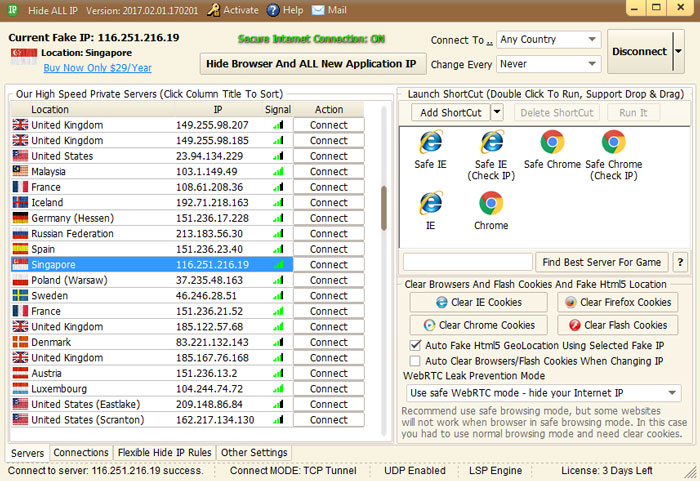The image size is (700, 481).
Task: Expand the Add ShortCut dropdown arrow
Action: click(x=497, y=112)
